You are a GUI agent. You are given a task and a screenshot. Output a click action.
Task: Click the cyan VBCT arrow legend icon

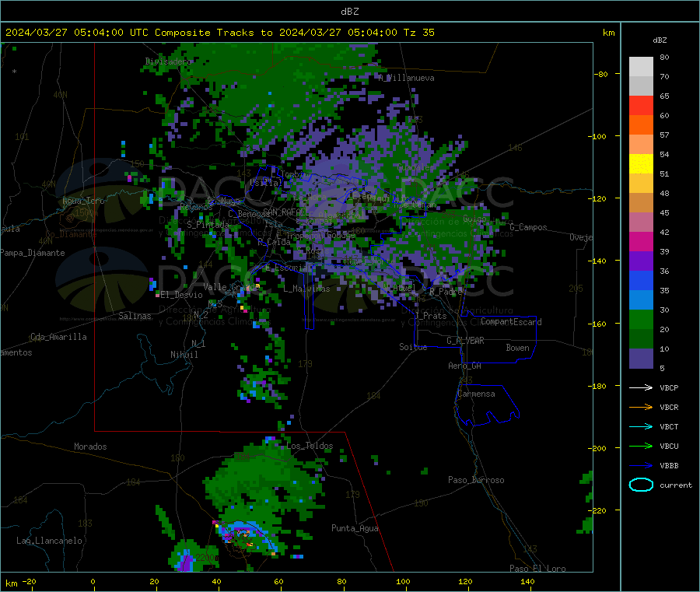tap(641, 427)
